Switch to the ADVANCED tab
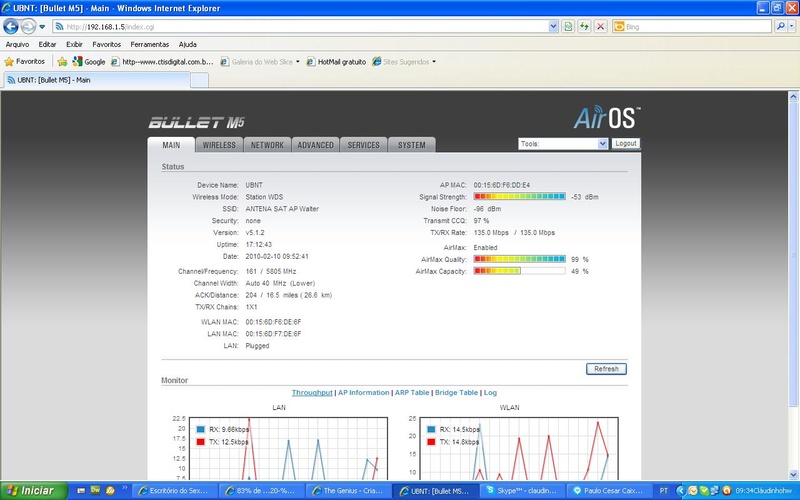This screenshot has width=800, height=500. click(315, 145)
